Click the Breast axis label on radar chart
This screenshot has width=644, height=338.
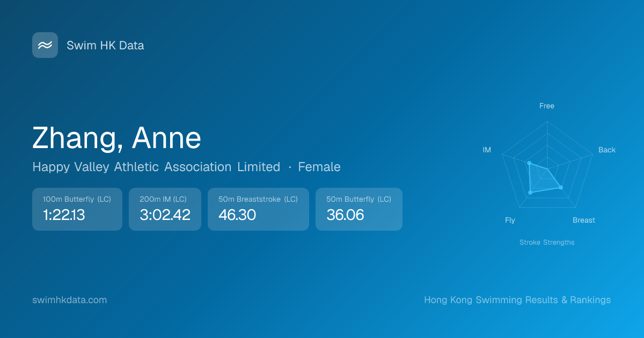click(x=584, y=220)
